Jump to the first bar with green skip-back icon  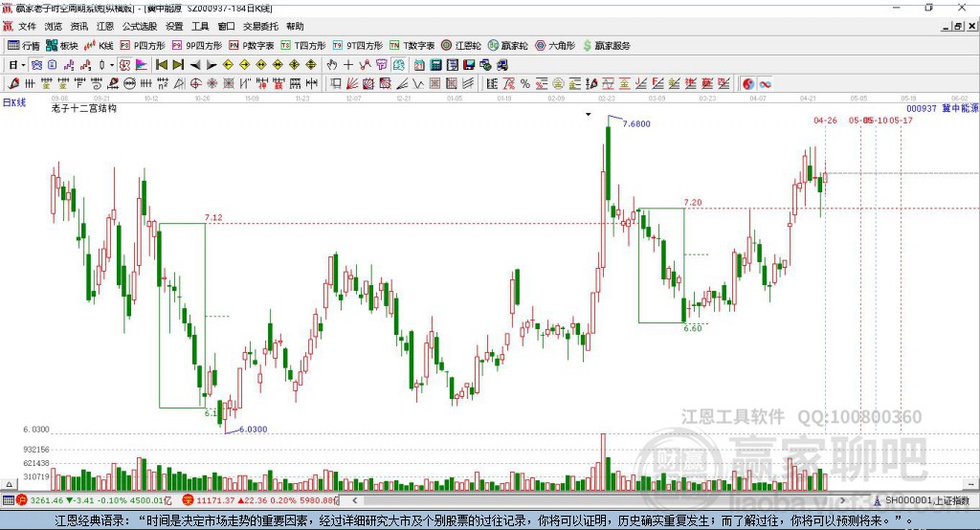pos(161,65)
